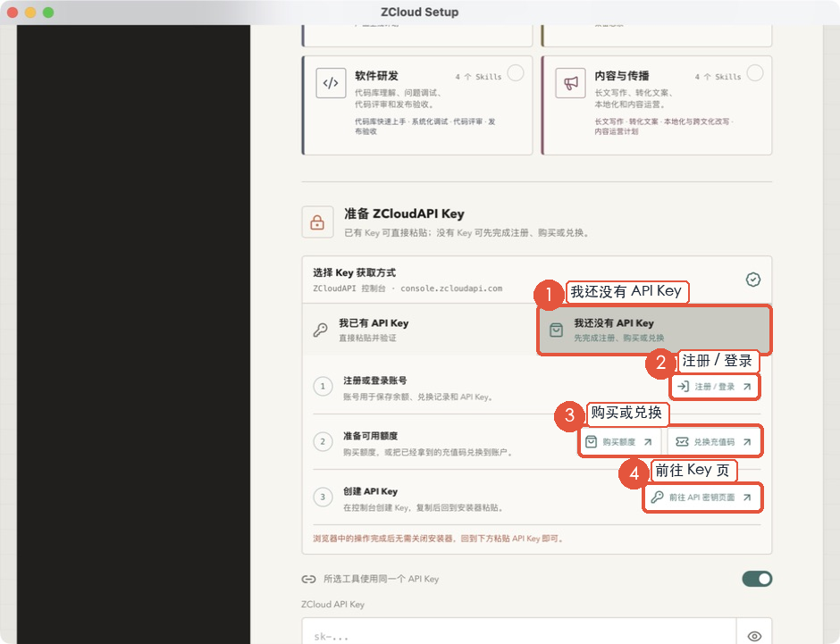
Task: Click the yellow minimize window button
Action: click(30, 13)
